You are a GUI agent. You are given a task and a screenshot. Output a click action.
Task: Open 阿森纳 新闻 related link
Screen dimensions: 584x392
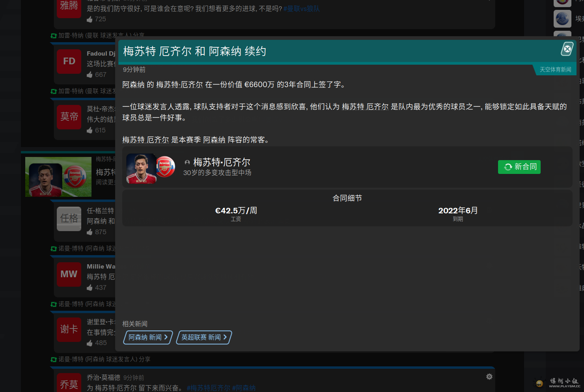[x=148, y=337]
